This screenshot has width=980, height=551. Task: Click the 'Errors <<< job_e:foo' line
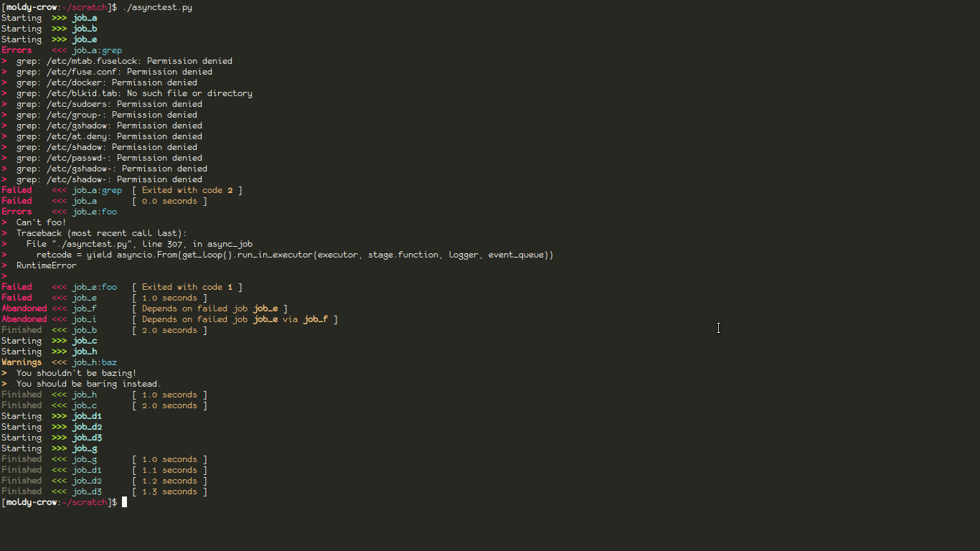click(59, 212)
